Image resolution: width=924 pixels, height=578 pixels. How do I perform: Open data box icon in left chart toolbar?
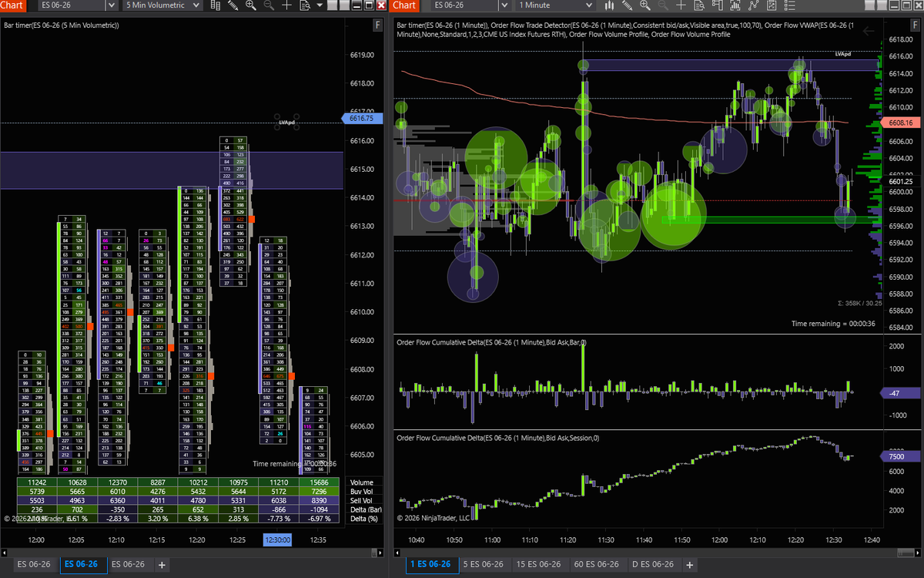click(x=305, y=5)
